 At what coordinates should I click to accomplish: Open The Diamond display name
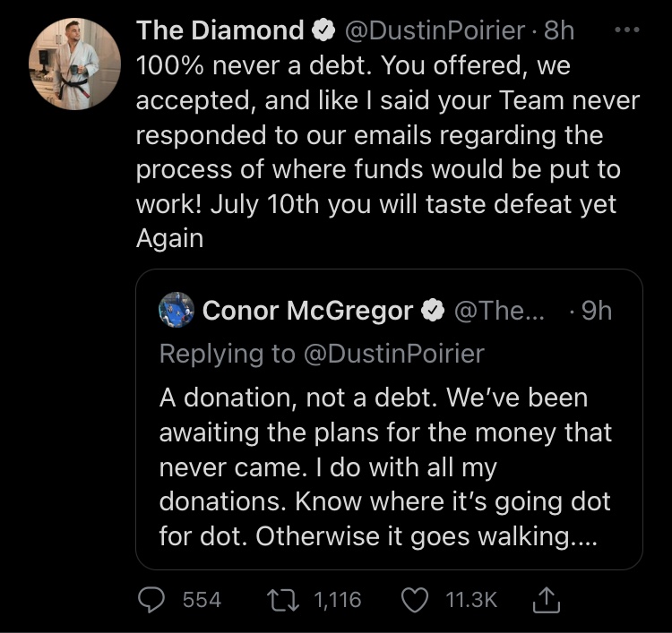pyautogui.click(x=220, y=30)
